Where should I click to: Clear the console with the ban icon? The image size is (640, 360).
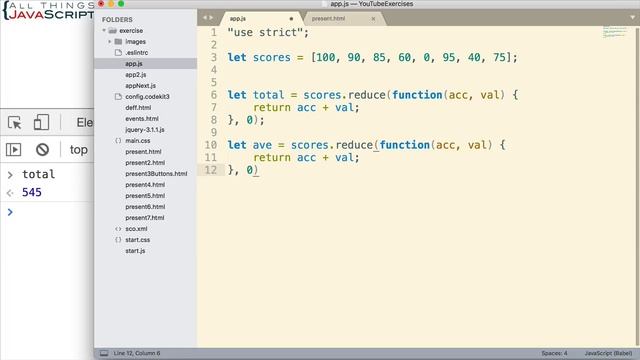tap(42, 150)
